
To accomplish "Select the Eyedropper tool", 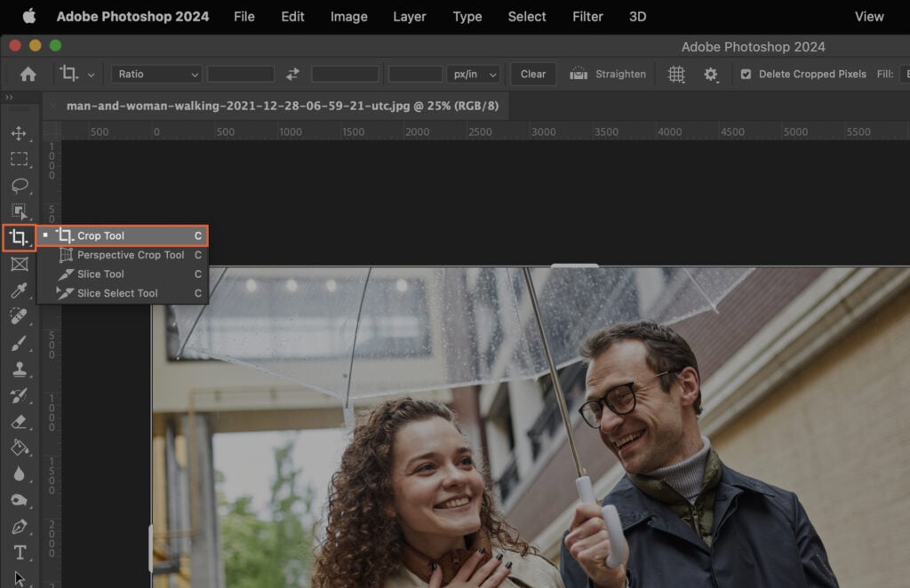I will click(20, 290).
